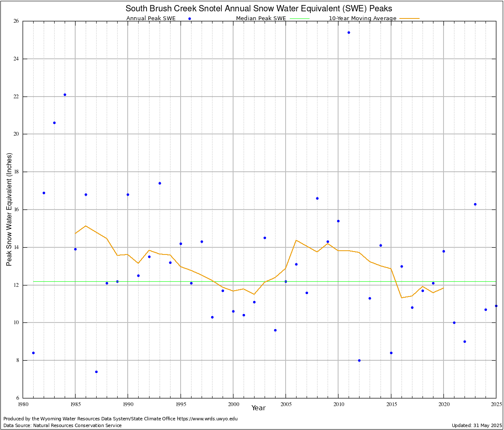Click the moving average low point at 2016
Viewport: 504px width, 430px height.
click(402, 298)
